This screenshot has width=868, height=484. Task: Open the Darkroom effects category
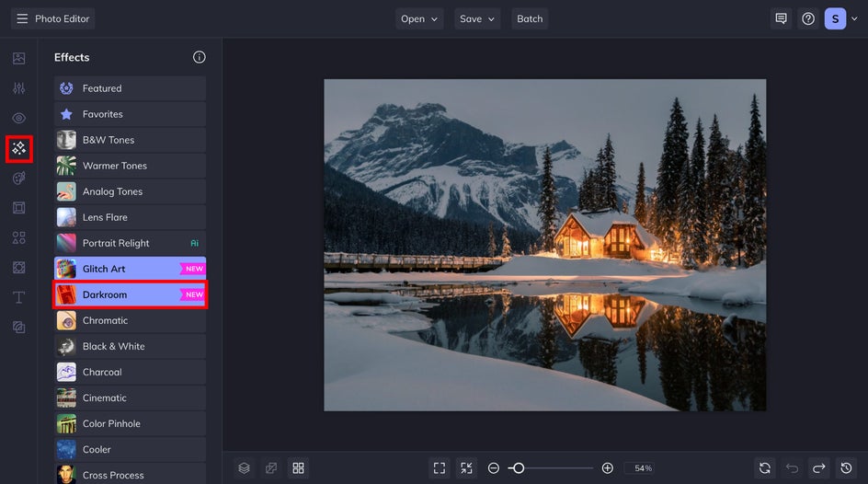pyautogui.click(x=130, y=294)
